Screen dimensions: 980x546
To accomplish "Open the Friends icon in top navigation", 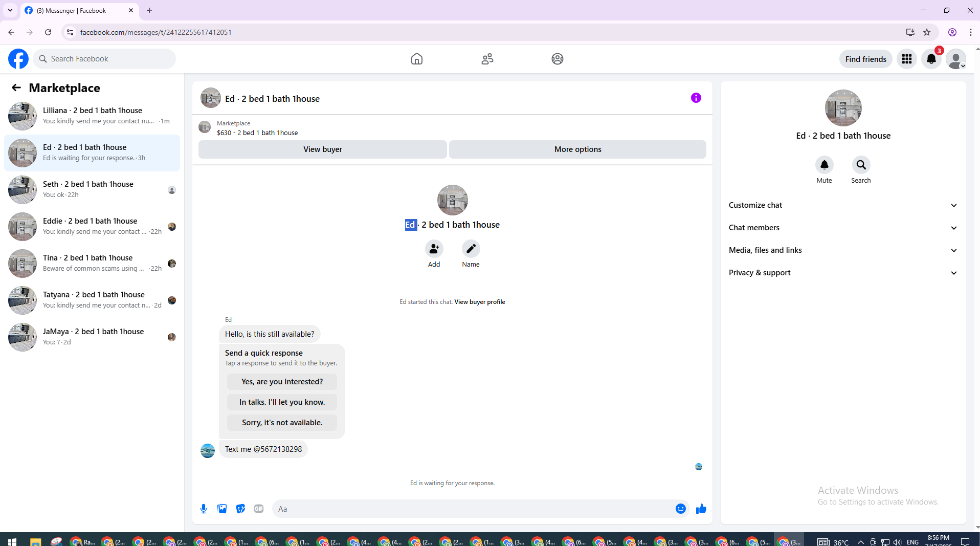I will tap(487, 59).
